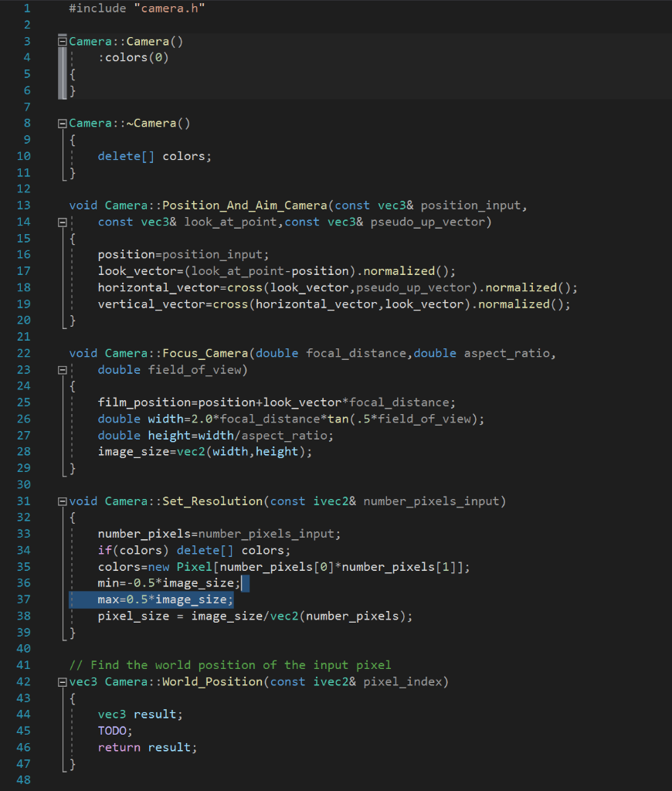The image size is (672, 791).
Task: Click line number 45 containing the TODO
Action: [x=23, y=730]
